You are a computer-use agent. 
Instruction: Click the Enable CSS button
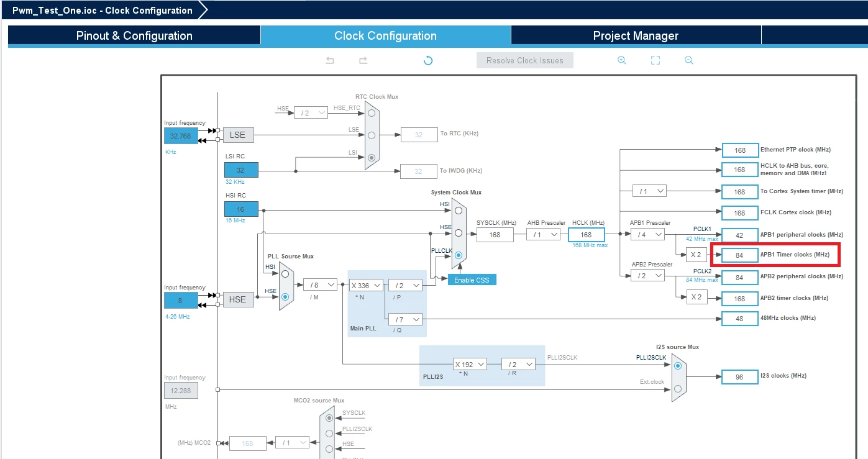pyautogui.click(x=472, y=279)
